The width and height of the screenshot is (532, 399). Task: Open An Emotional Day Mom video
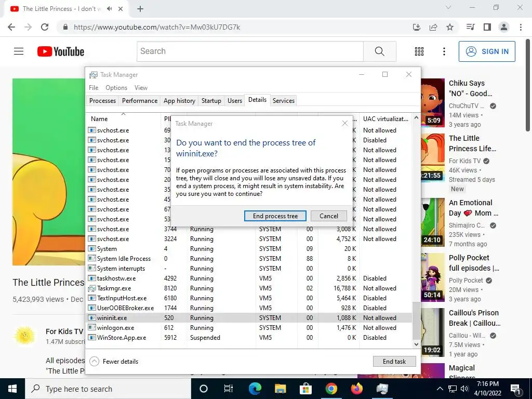[474, 208]
